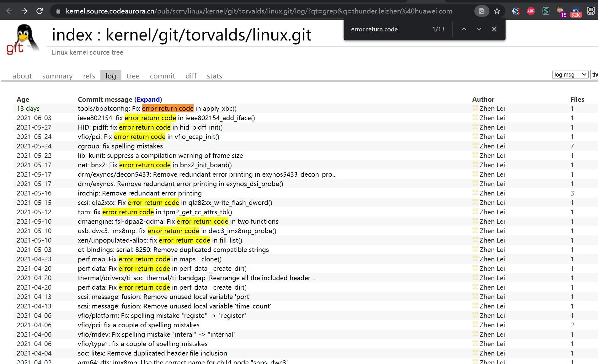Open commit 'cgroup: fix spelling mistakes'

120,146
